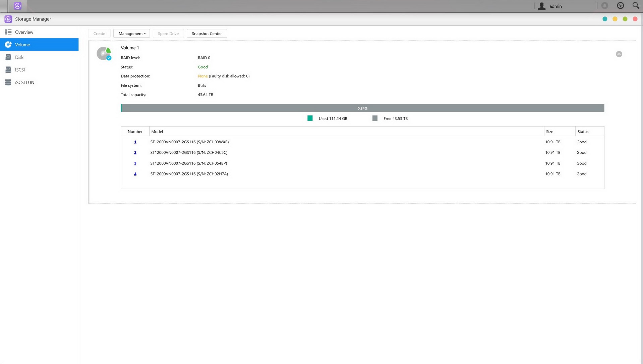Screen dimensions: 643x364
Task: Open disk number 4 link
Action: pyautogui.click(x=135, y=174)
